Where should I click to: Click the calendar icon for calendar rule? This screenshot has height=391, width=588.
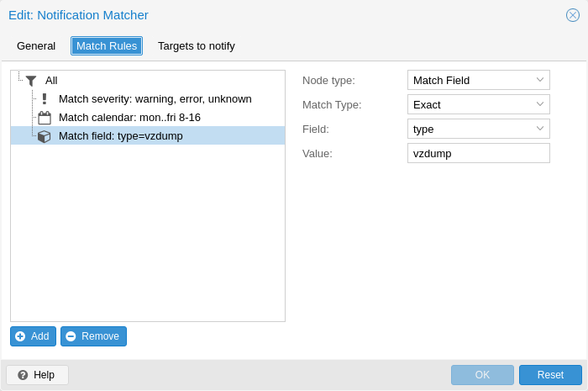[x=45, y=118]
